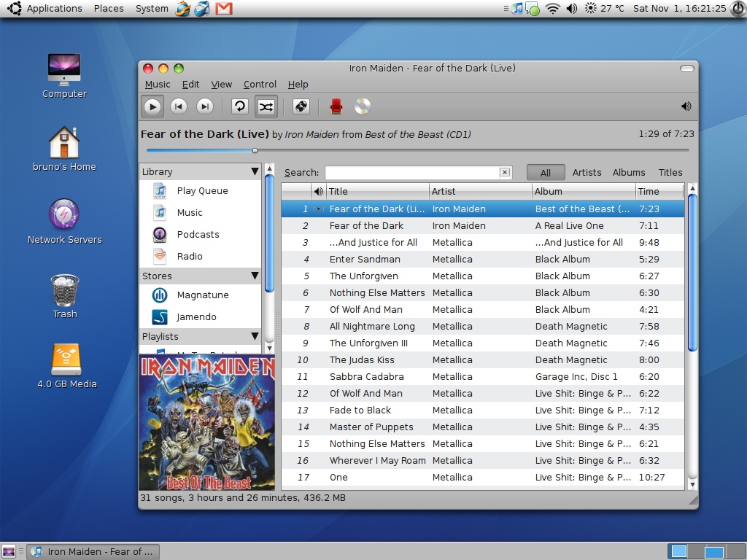Open the Edit menu

tap(190, 85)
